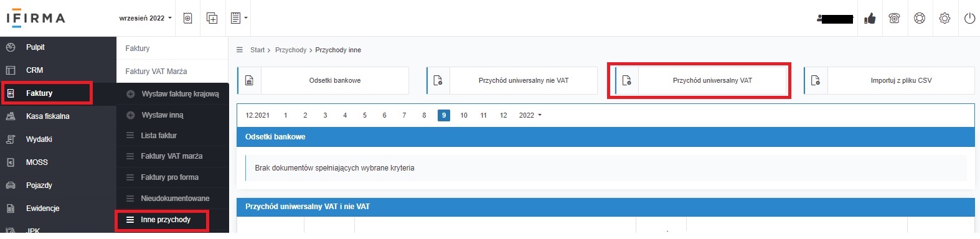Jump to 12.2021 in month pager

click(x=258, y=115)
